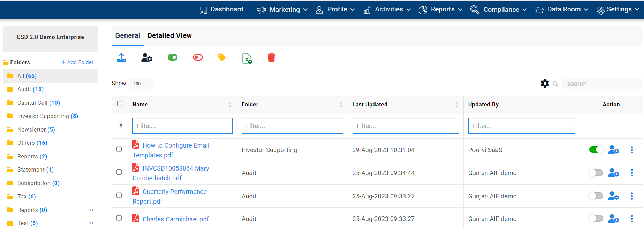Click the Add Folder link

(x=77, y=62)
